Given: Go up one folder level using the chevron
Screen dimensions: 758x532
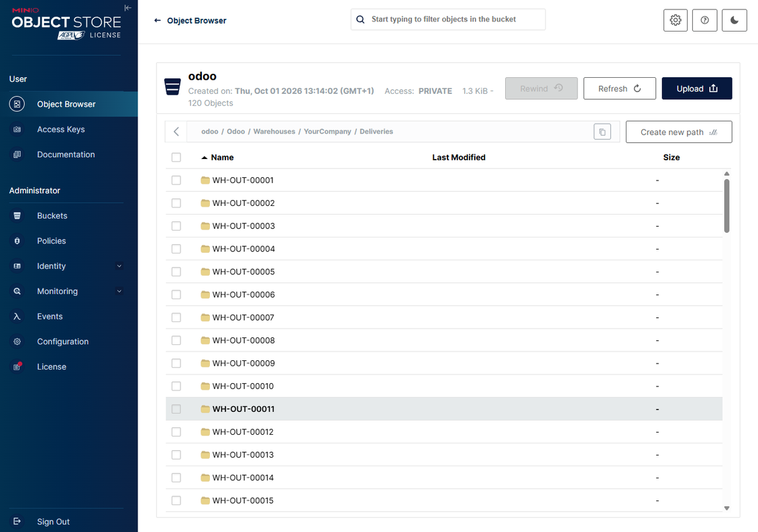Looking at the screenshot, I should pyautogui.click(x=176, y=131).
